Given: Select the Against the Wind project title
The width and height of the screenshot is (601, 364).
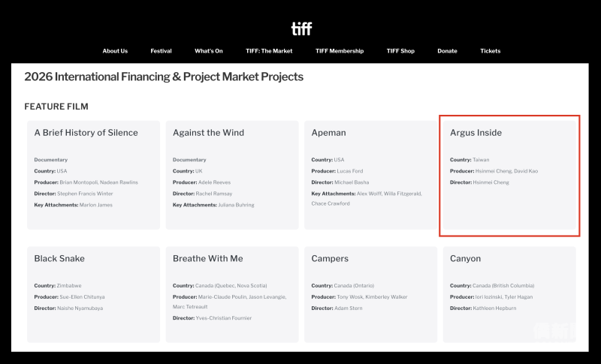Looking at the screenshot, I should click(x=209, y=133).
